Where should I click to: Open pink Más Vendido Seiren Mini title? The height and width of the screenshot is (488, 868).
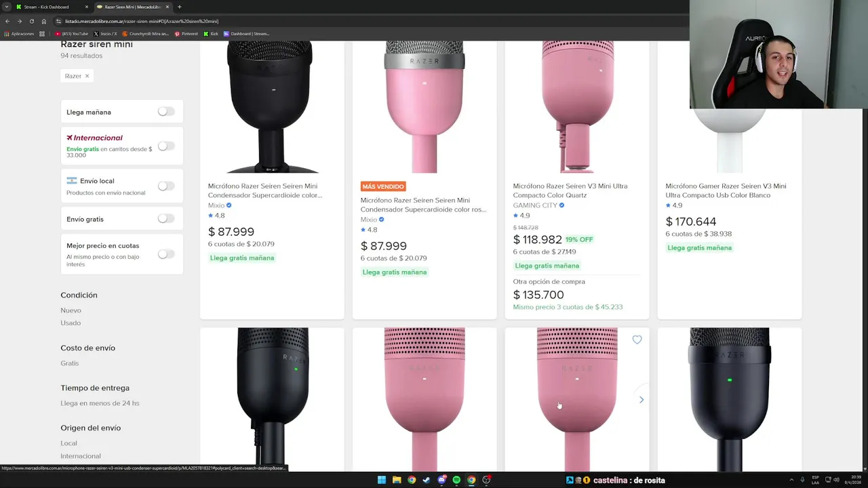[x=423, y=205]
